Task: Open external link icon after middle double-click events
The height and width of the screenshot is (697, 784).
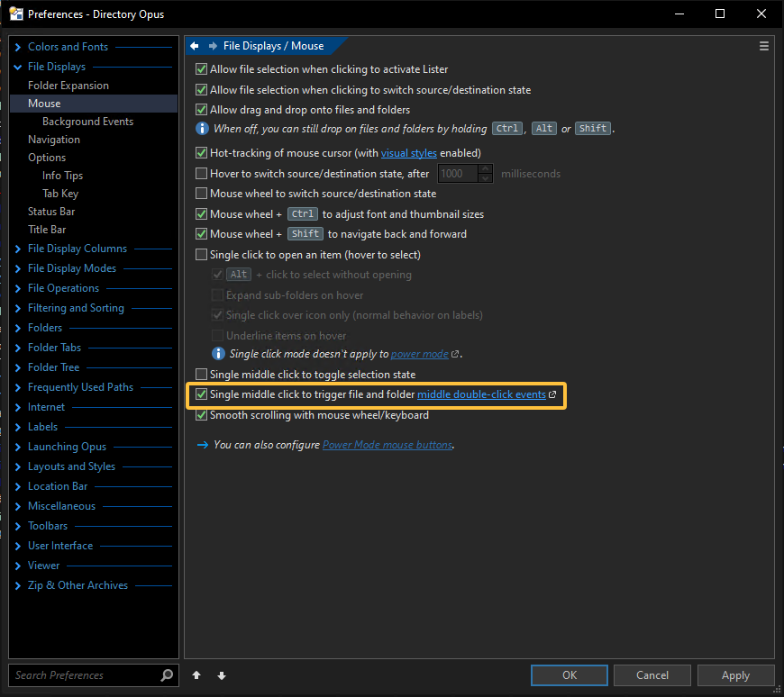Action: [552, 394]
